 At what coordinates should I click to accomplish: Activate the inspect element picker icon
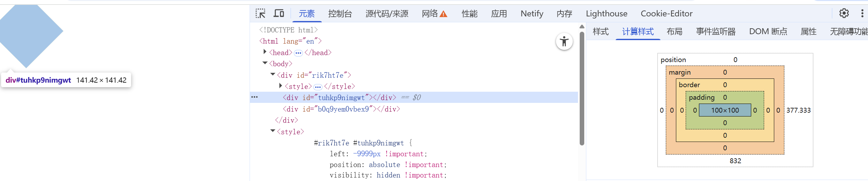(260, 14)
